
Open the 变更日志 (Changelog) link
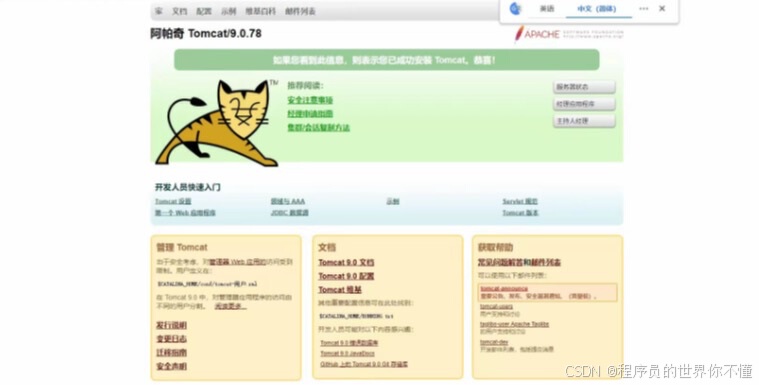pos(171,339)
